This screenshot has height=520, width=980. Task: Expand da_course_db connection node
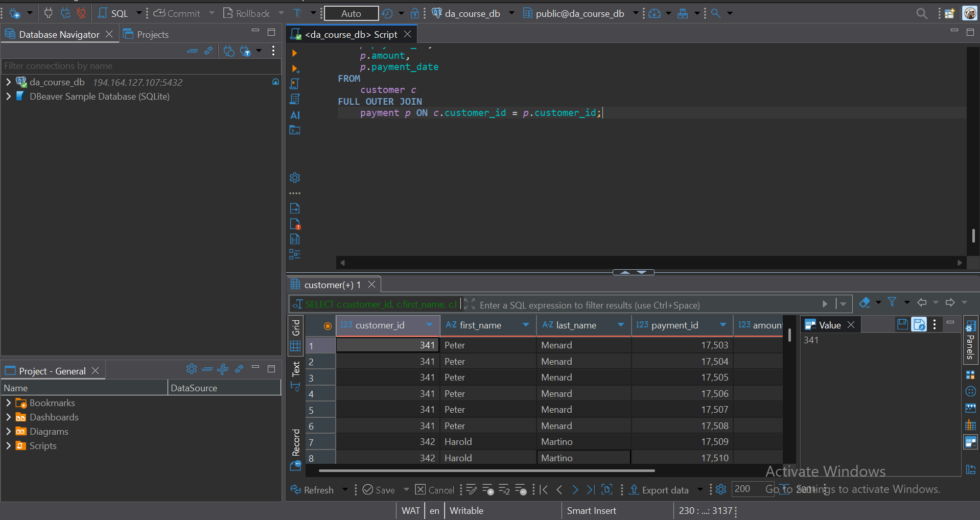8,82
